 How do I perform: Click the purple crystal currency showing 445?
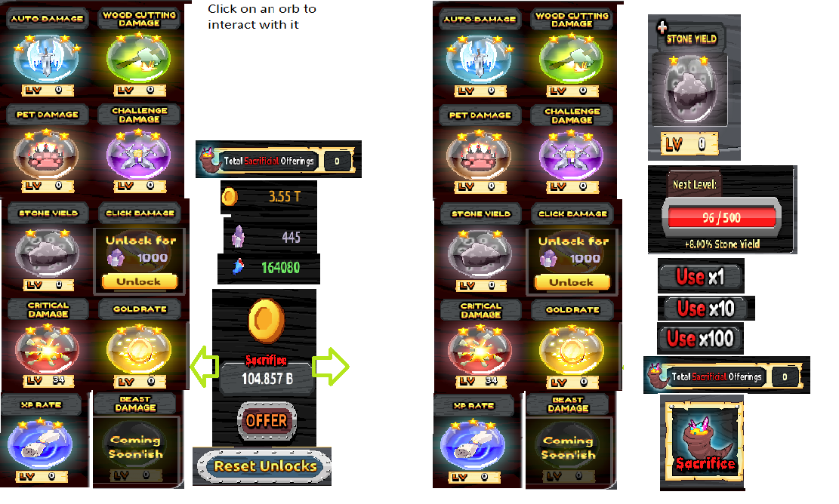pyautogui.click(x=238, y=236)
